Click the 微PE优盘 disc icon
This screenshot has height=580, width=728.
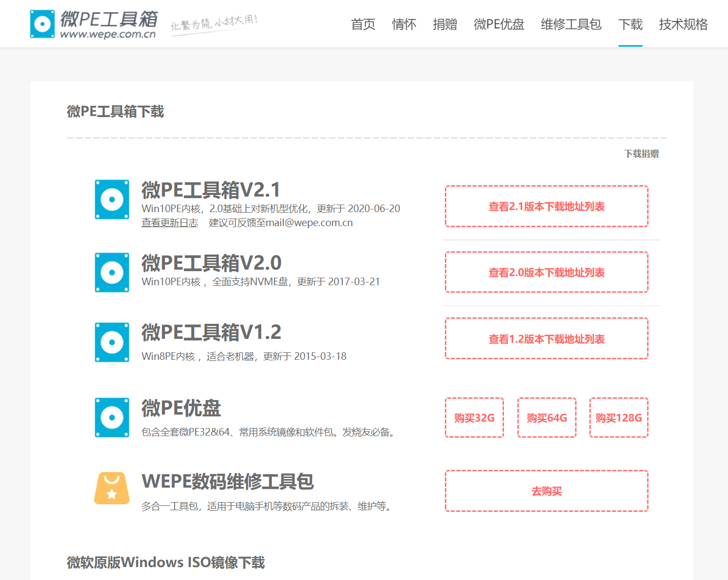point(112,417)
